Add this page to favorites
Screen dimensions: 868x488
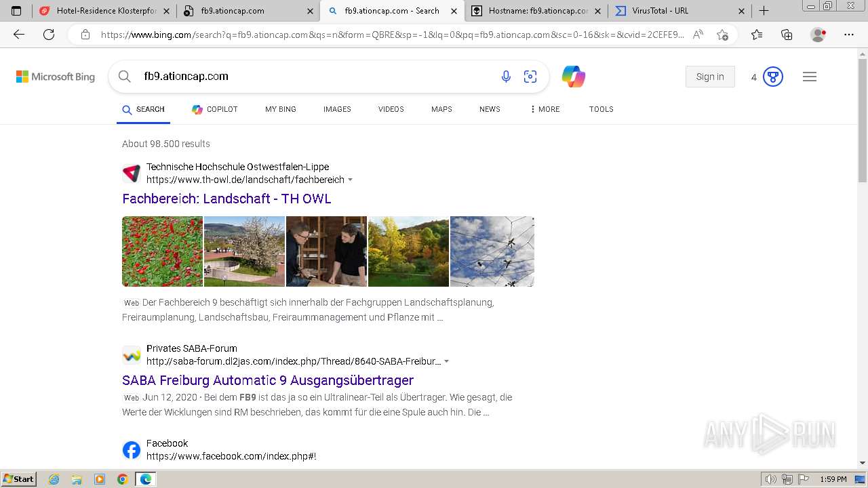point(722,35)
